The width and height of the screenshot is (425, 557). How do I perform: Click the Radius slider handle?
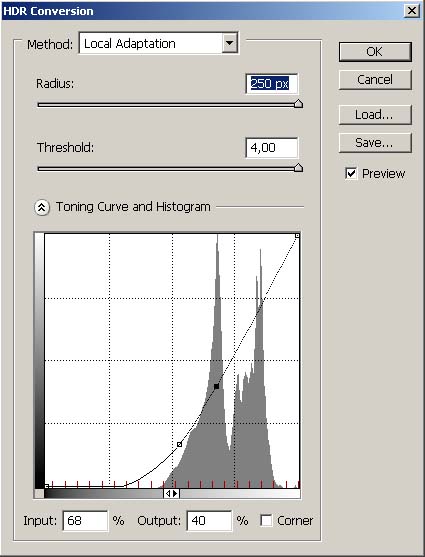pos(298,104)
